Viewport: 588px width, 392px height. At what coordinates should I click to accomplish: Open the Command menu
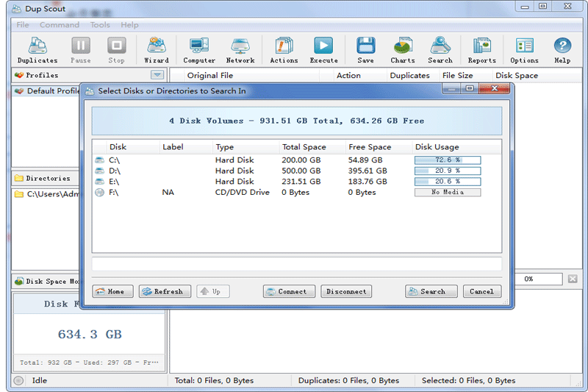[x=60, y=25]
